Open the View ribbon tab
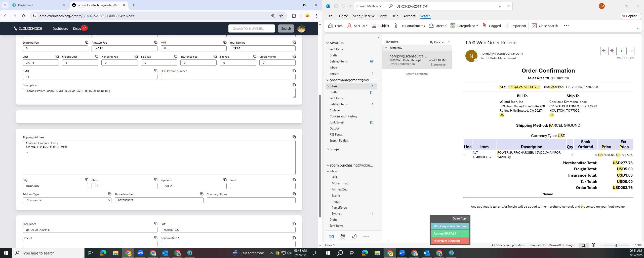Viewport: 644px width, 258px height. pyautogui.click(x=383, y=16)
